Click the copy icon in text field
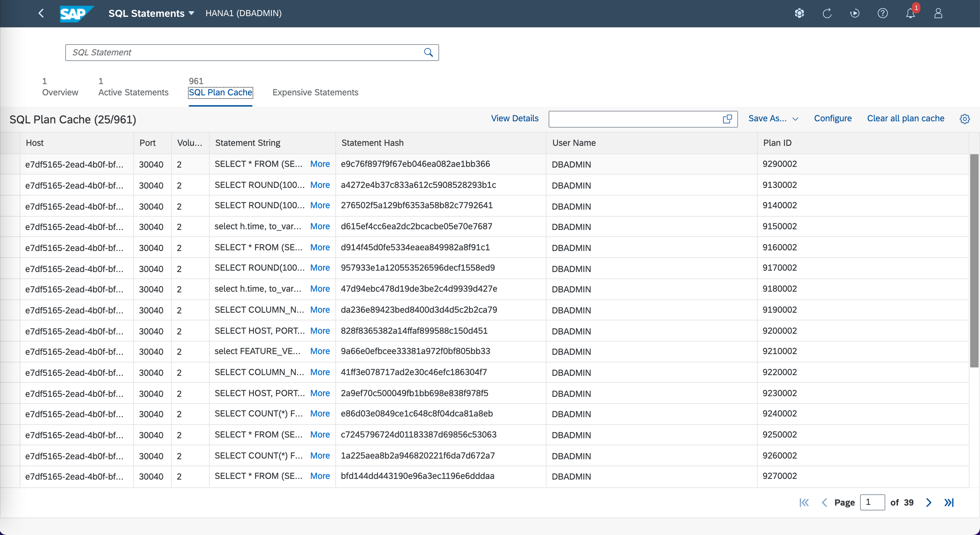Screen dimensions: 980x535 727,119
